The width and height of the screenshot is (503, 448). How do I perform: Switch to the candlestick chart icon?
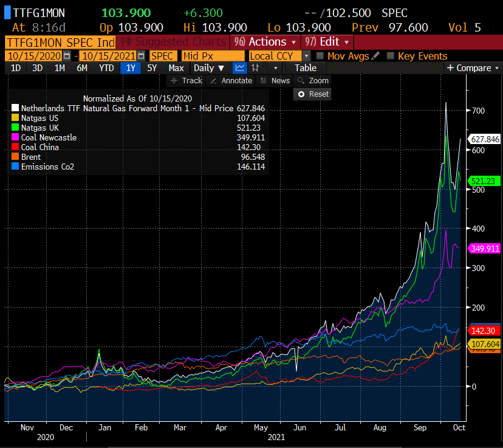point(256,68)
